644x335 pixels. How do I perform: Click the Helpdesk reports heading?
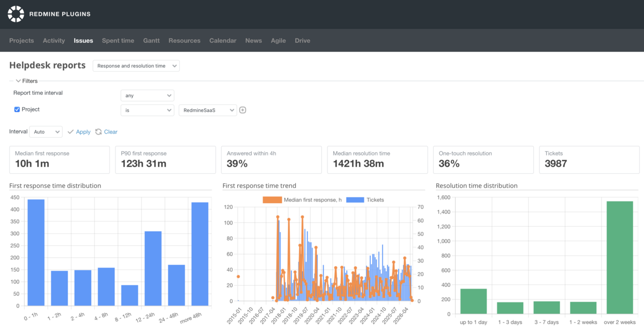(47, 65)
